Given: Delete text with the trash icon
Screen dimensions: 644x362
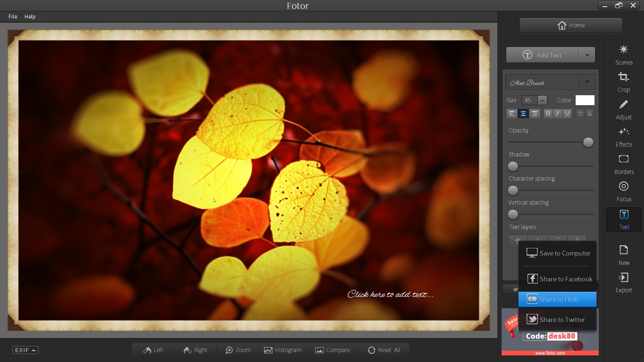Looking at the screenshot, I should coord(580,114).
